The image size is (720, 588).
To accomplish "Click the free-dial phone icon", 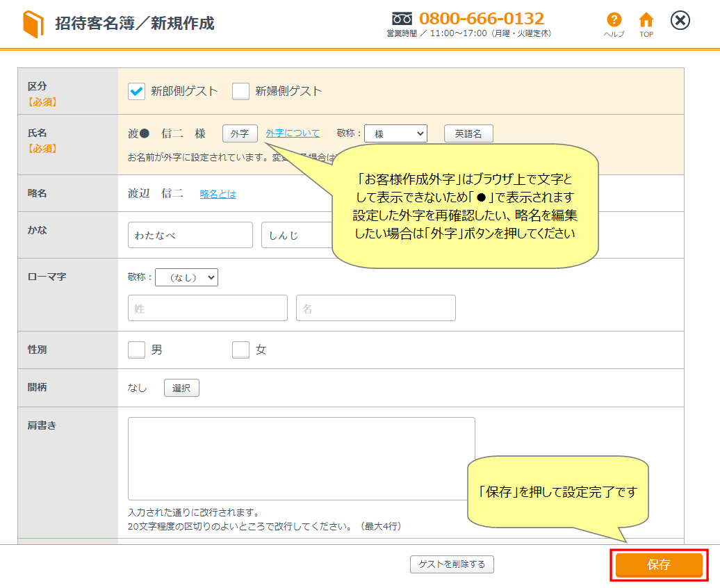I will tap(402, 19).
